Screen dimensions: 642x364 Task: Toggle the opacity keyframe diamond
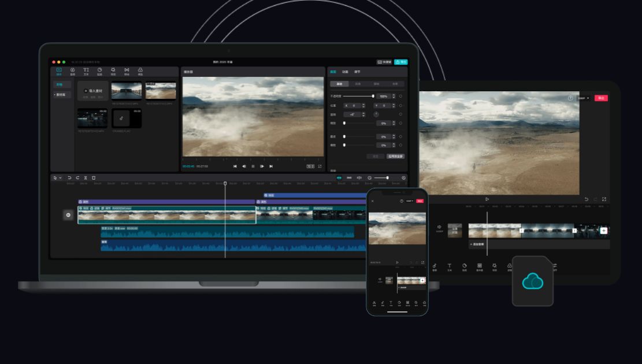coord(400,96)
